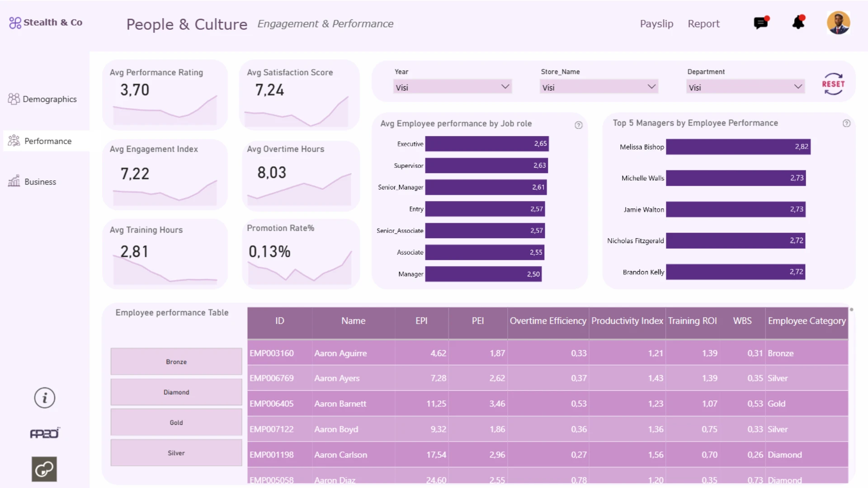Open the info circle icon
The width and height of the screenshot is (868, 488).
pyautogui.click(x=44, y=398)
